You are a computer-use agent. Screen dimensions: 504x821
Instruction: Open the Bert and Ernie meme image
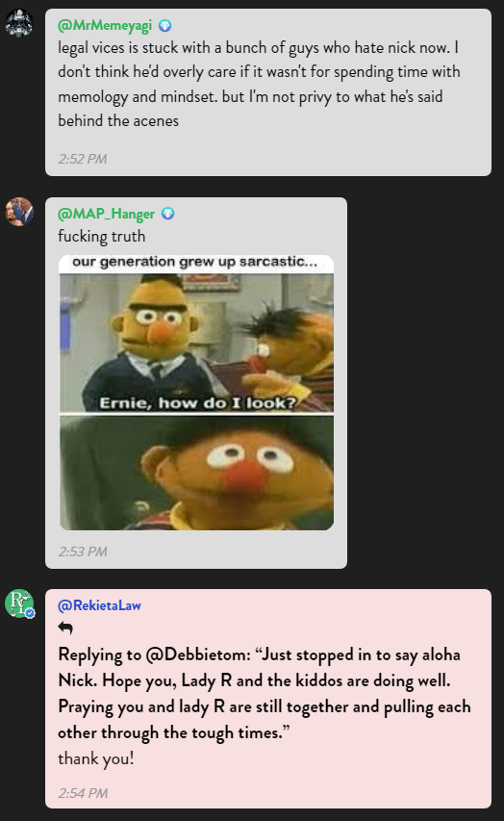click(x=196, y=393)
